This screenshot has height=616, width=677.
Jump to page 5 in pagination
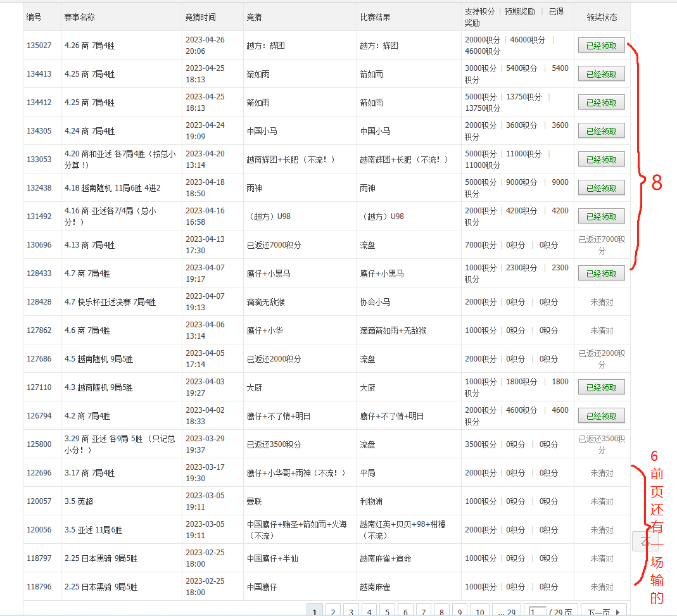pyautogui.click(x=388, y=612)
